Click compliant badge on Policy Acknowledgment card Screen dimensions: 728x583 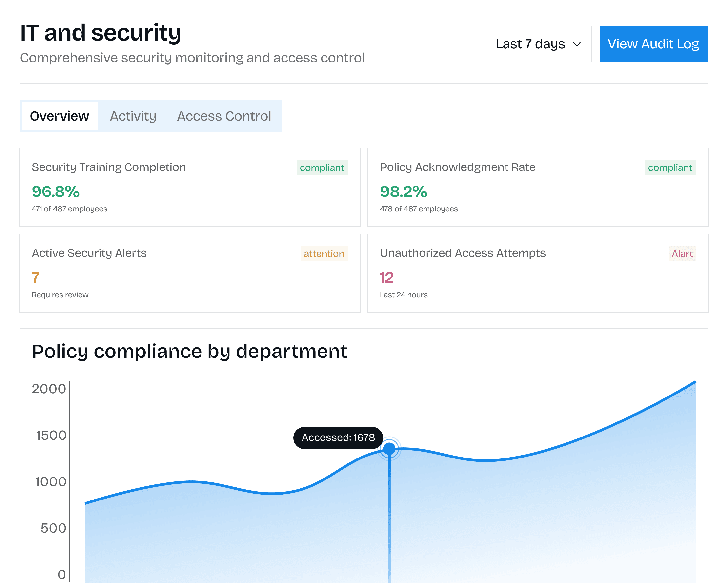[670, 167]
